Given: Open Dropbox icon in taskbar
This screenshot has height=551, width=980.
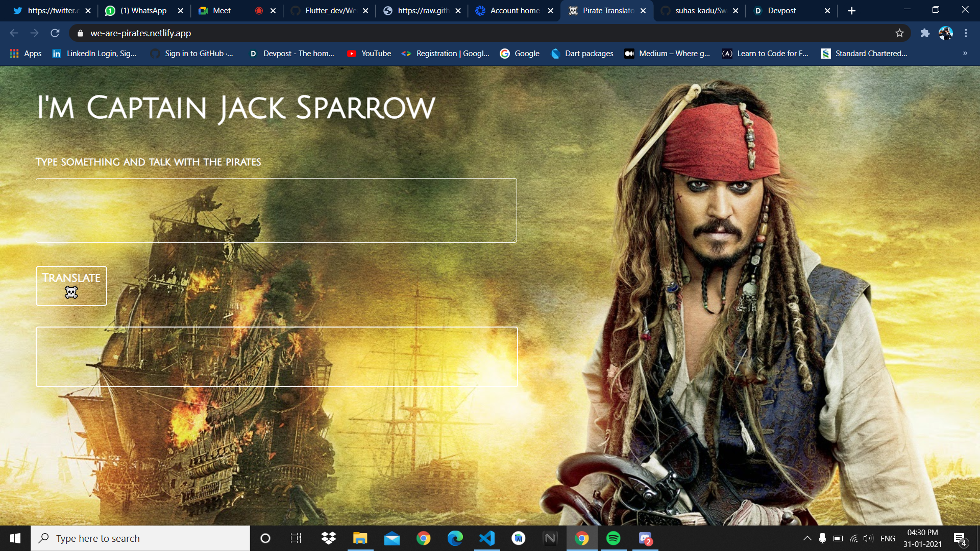Looking at the screenshot, I should coord(329,538).
